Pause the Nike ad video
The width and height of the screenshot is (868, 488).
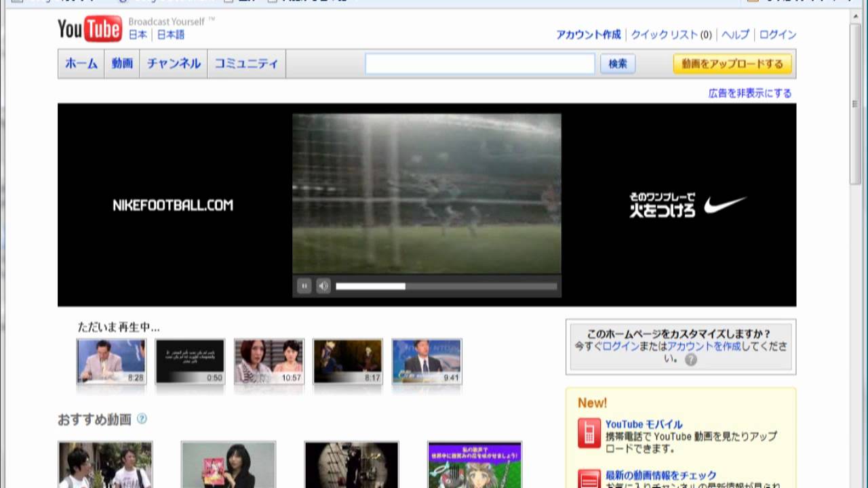tap(304, 286)
